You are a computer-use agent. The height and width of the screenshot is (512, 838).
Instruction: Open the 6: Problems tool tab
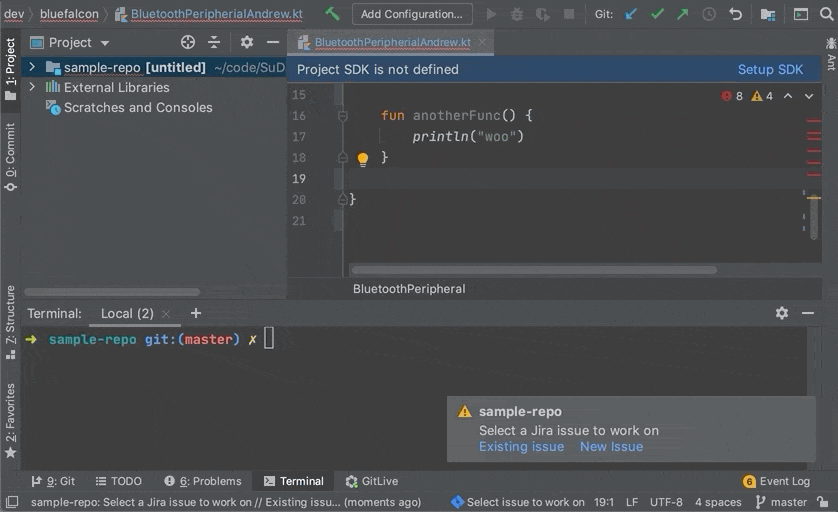(203, 481)
